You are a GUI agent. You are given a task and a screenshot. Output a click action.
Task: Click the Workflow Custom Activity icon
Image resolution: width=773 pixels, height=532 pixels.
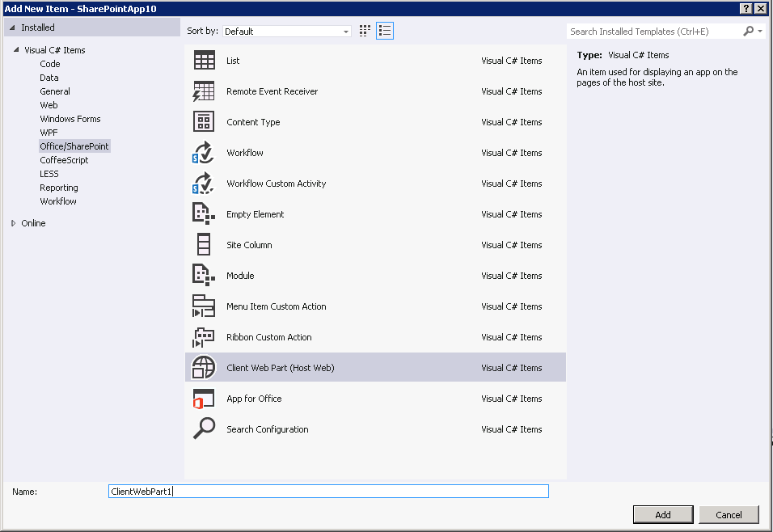(x=203, y=184)
